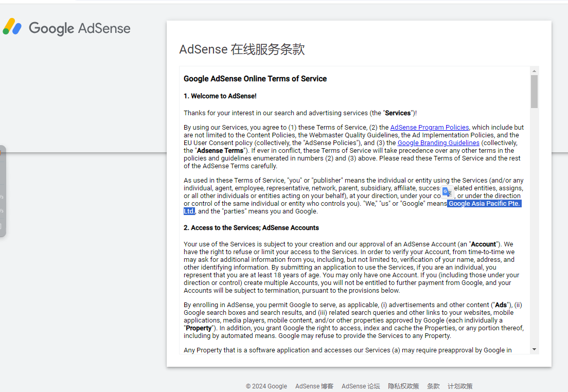
Task: Open the 隐私权政策 footer link
Action: click(x=403, y=386)
